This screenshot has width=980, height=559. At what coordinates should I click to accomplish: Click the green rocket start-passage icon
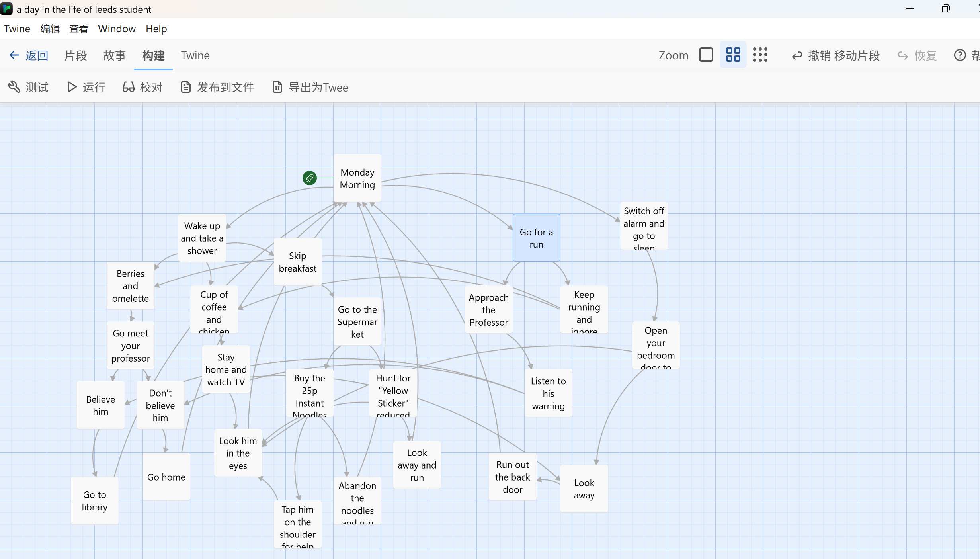tap(310, 178)
